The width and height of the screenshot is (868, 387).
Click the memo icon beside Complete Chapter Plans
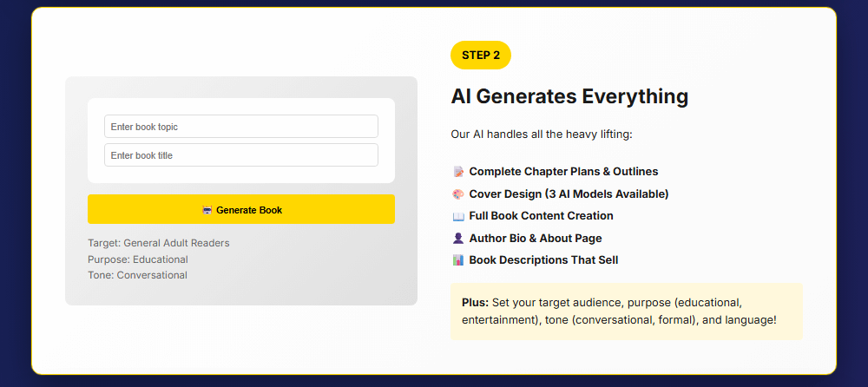[458, 172]
